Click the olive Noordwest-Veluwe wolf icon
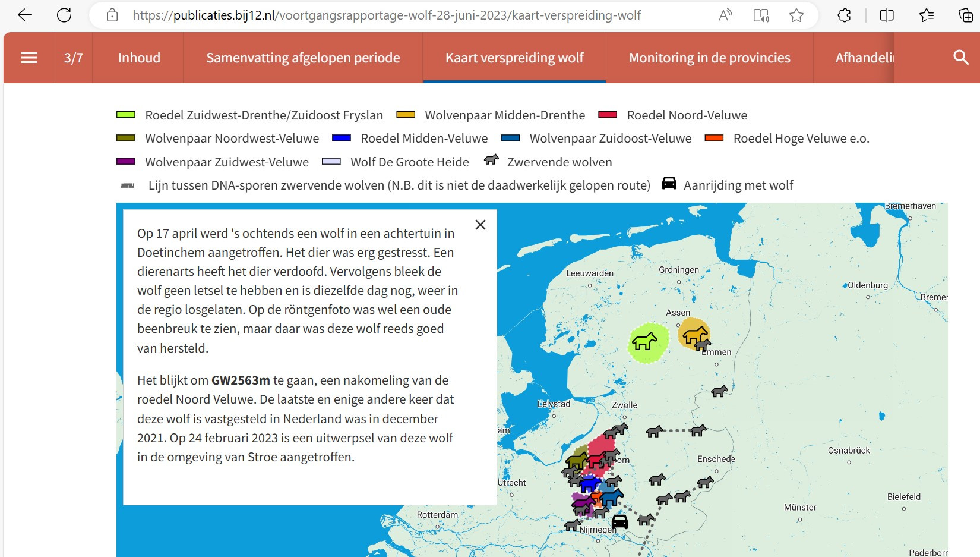This screenshot has width=980, height=557. [x=577, y=460]
